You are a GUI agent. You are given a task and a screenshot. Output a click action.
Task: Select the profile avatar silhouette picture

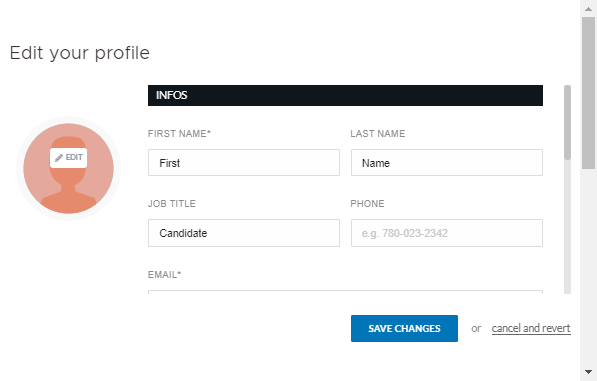pos(69,168)
